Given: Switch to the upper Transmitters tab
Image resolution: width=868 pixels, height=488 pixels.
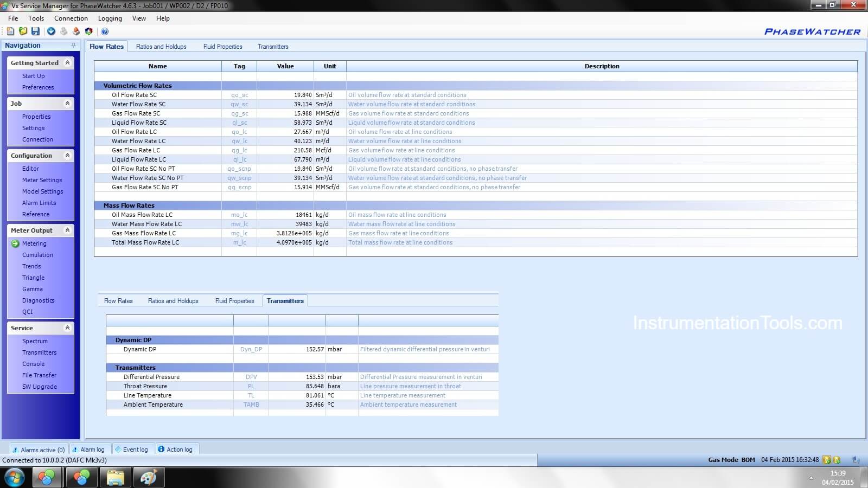Looking at the screenshot, I should [273, 47].
